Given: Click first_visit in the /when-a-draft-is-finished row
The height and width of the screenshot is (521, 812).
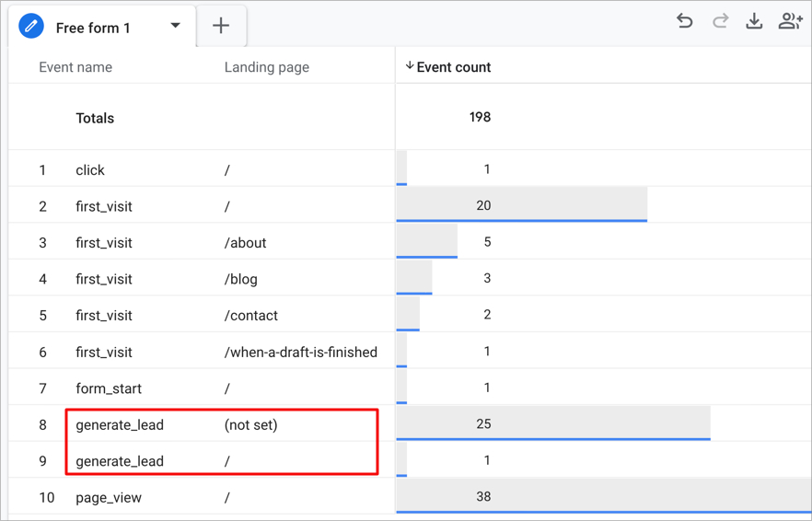Looking at the screenshot, I should (x=104, y=353).
